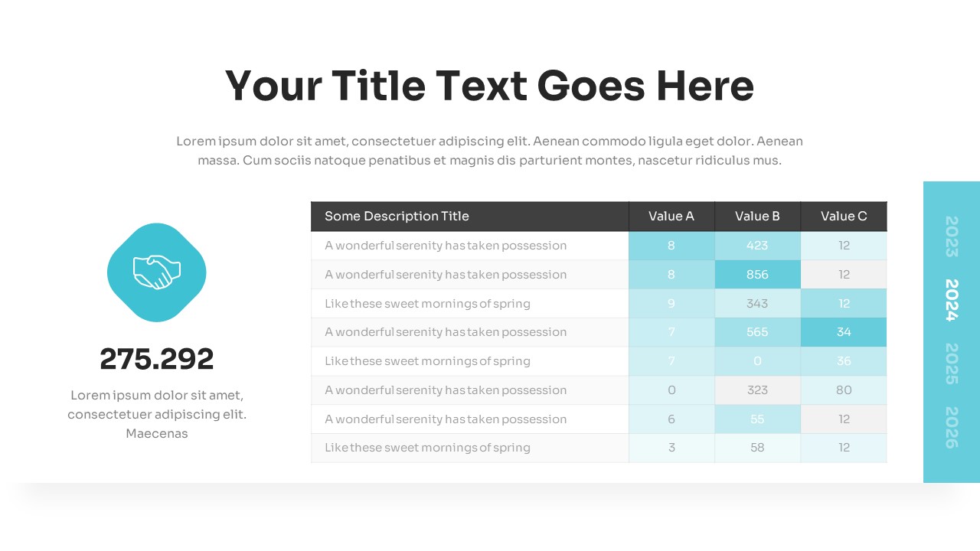The width and height of the screenshot is (980, 551).
Task: Click the cell containing 565
Action: coord(757,332)
